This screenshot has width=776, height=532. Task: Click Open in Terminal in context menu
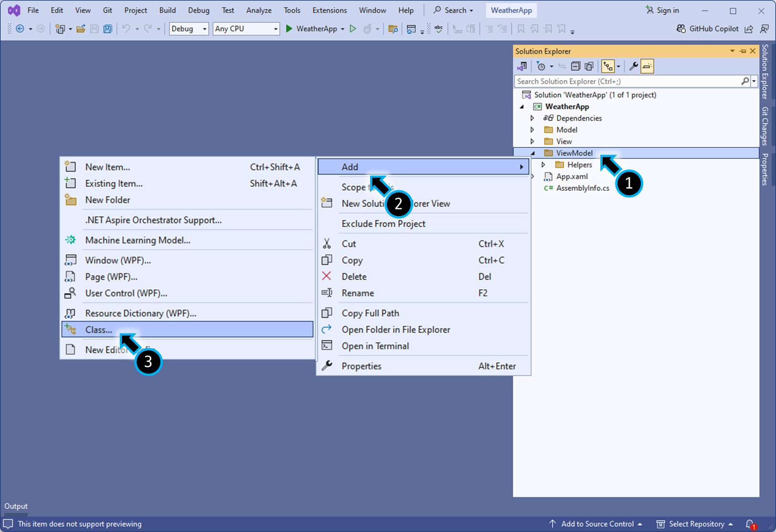point(424,346)
